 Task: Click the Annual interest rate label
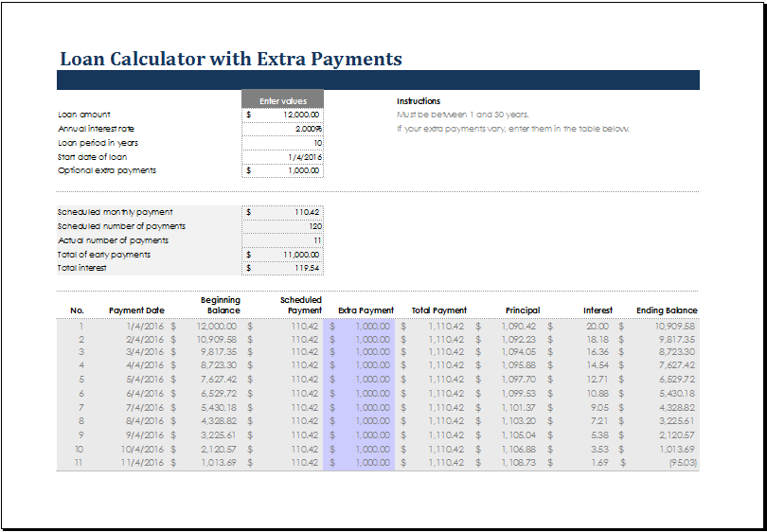click(x=96, y=129)
